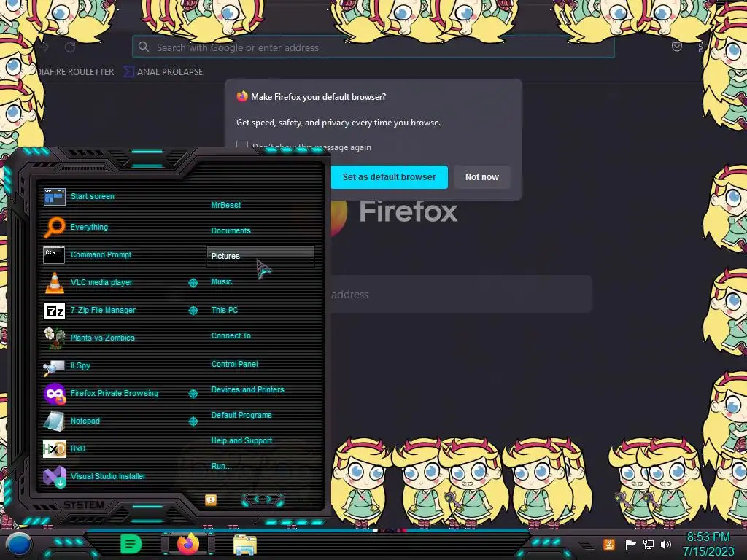
Task: Launch Everything search icon
Action: (x=54, y=227)
